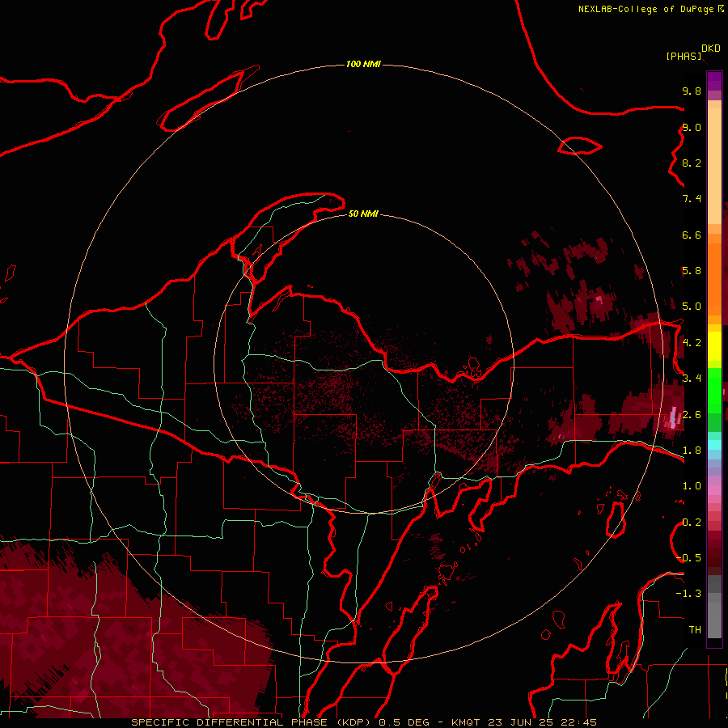Pick the bright green legend color band
This screenshot has height=728, width=728.
coord(714,389)
